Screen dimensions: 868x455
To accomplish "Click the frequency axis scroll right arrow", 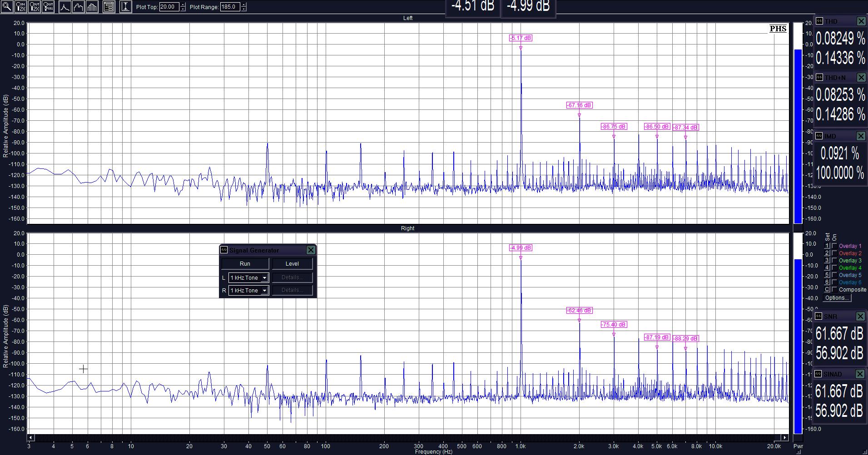I will coord(784,438).
